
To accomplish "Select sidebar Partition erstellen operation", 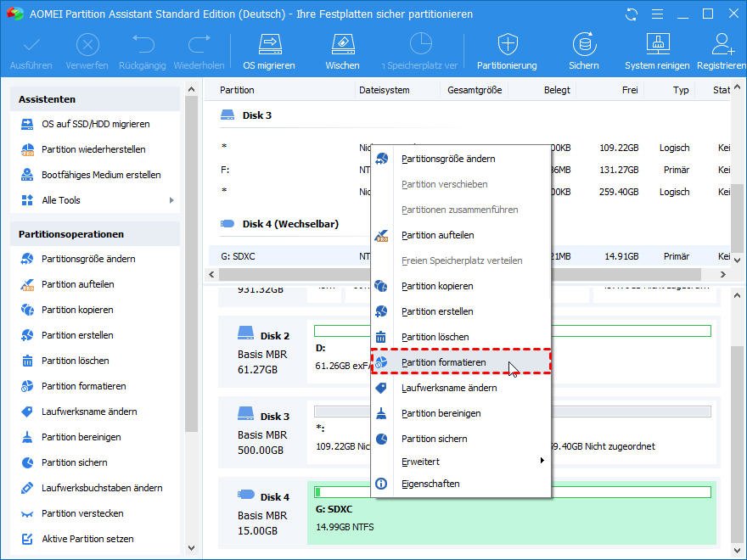I will [x=77, y=335].
